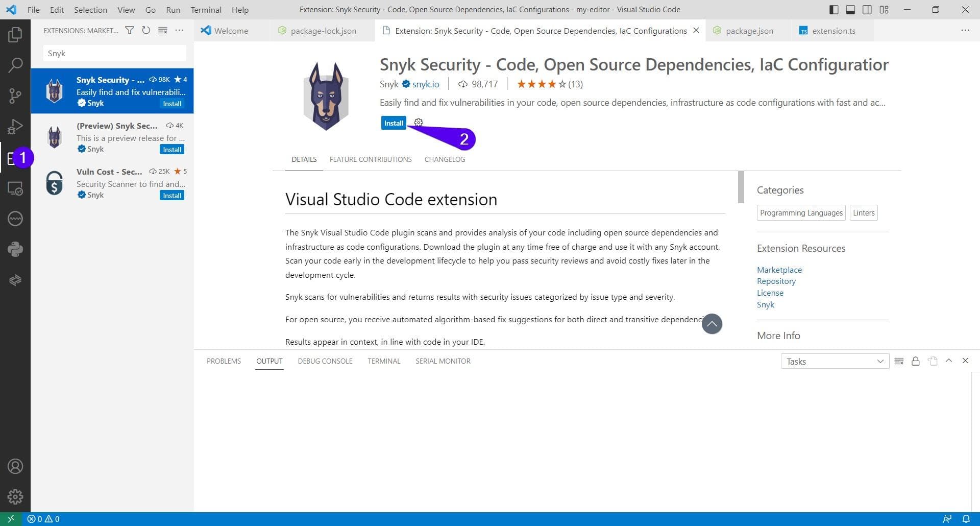Install Snyk Security from detail page

pos(394,123)
